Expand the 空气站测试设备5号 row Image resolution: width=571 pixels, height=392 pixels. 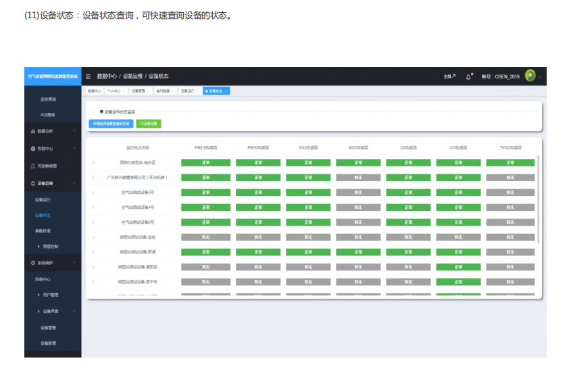[93, 193]
